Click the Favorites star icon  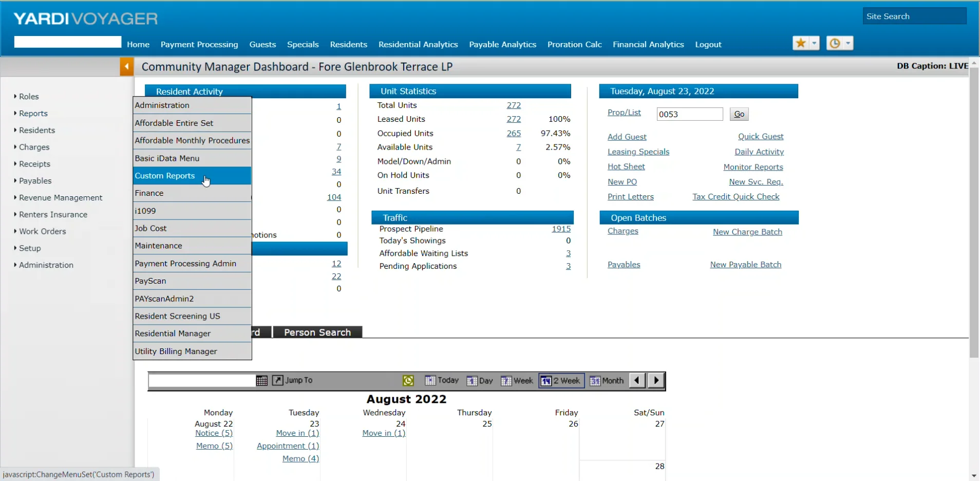800,43
